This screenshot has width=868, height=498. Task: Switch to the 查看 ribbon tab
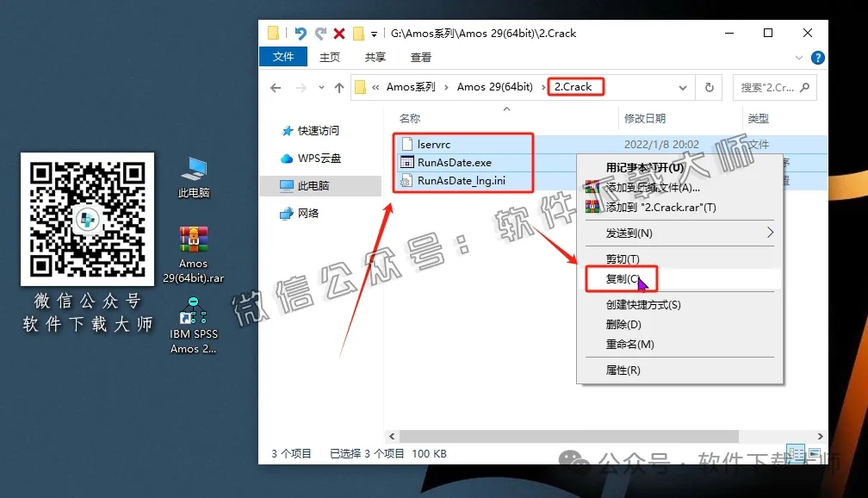pyautogui.click(x=422, y=57)
